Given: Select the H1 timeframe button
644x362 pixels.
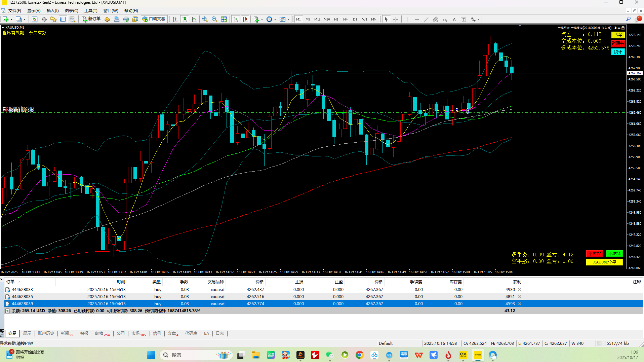Looking at the screenshot, I should click(336, 19).
